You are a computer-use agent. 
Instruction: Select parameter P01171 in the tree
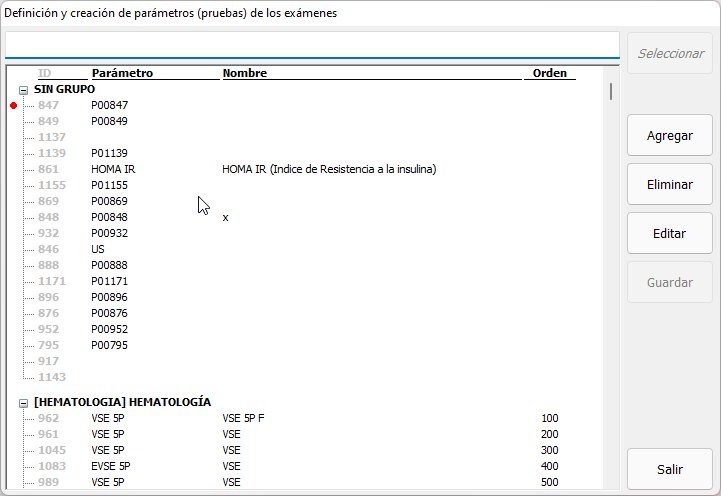point(109,281)
